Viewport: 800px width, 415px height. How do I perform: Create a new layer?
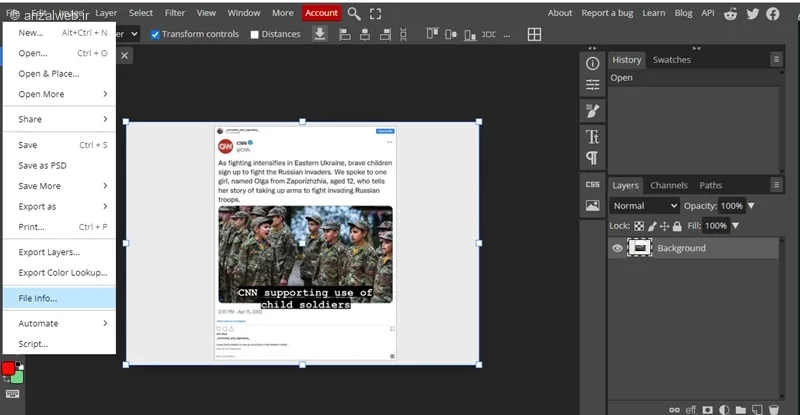pyautogui.click(x=757, y=409)
